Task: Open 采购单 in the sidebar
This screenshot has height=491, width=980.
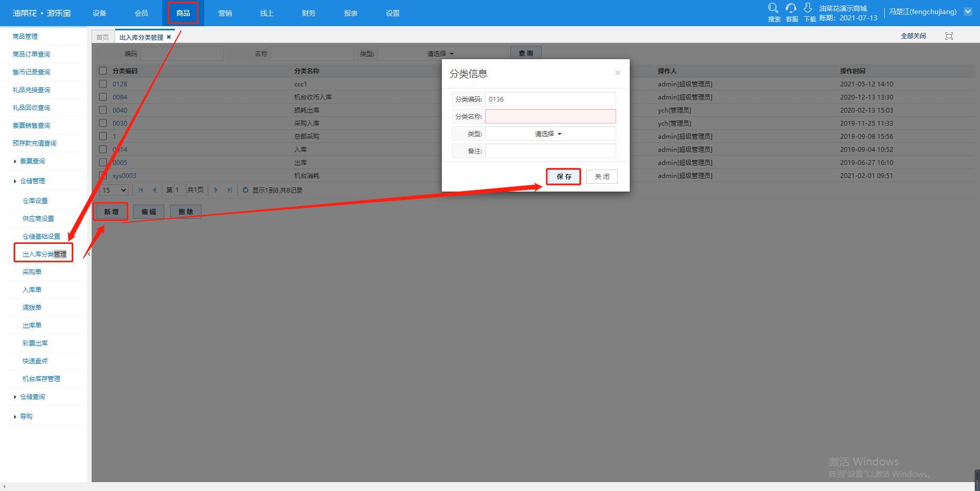Action: (x=32, y=272)
